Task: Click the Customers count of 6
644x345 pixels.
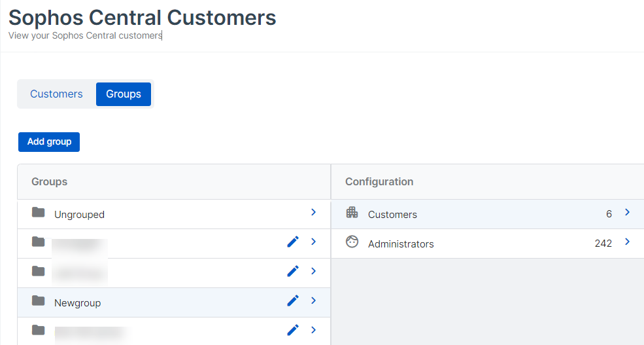Action: pos(609,215)
